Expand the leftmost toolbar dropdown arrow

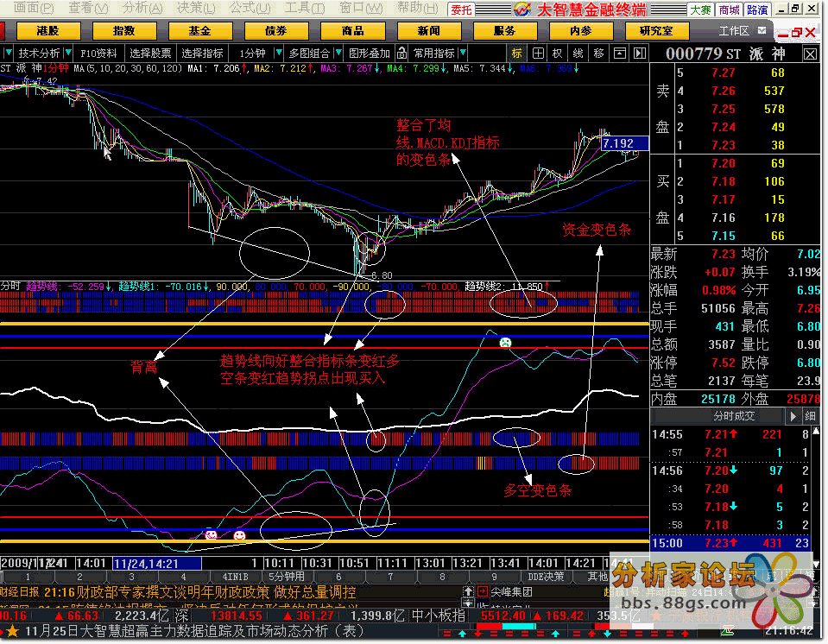(8, 53)
